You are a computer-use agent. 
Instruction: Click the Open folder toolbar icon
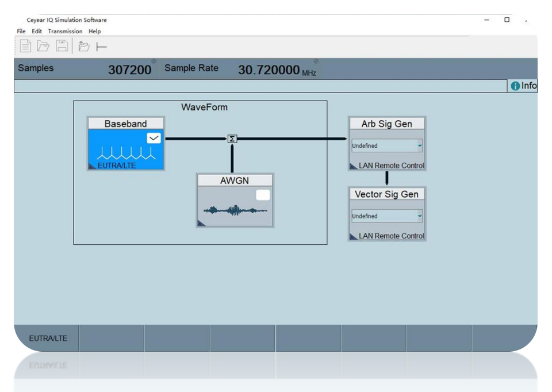click(43, 47)
